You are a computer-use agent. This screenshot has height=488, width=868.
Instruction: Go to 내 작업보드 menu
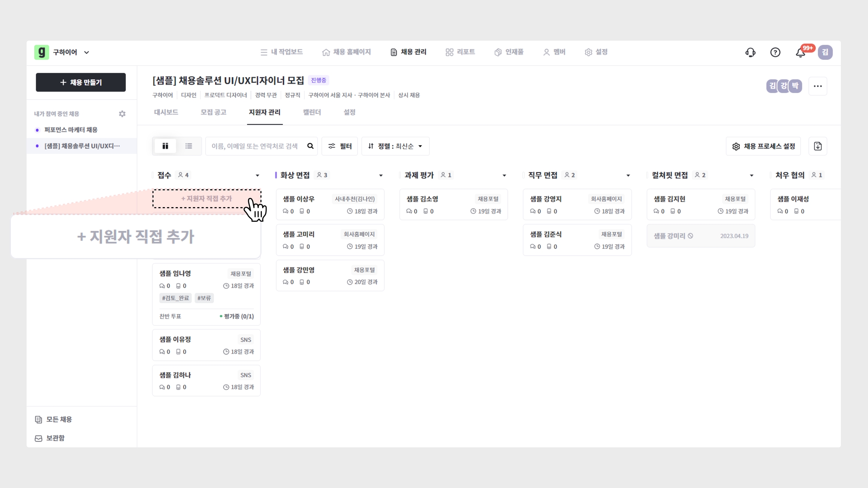281,52
